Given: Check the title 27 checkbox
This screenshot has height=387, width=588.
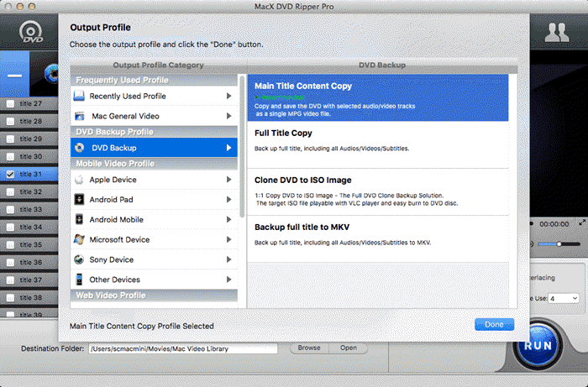Looking at the screenshot, I should tap(10, 104).
